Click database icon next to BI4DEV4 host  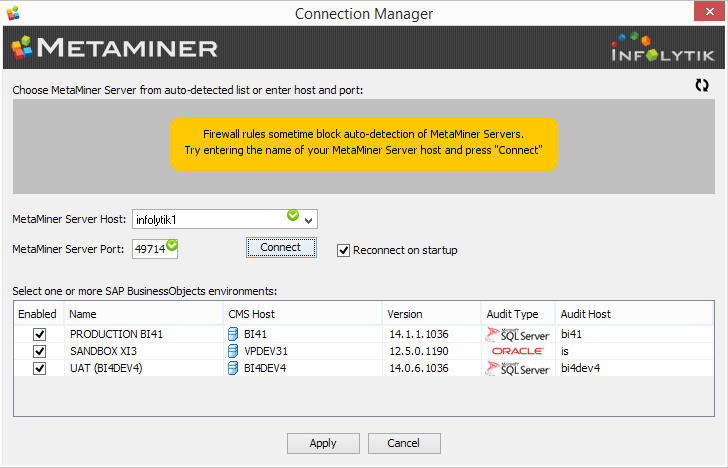click(233, 368)
